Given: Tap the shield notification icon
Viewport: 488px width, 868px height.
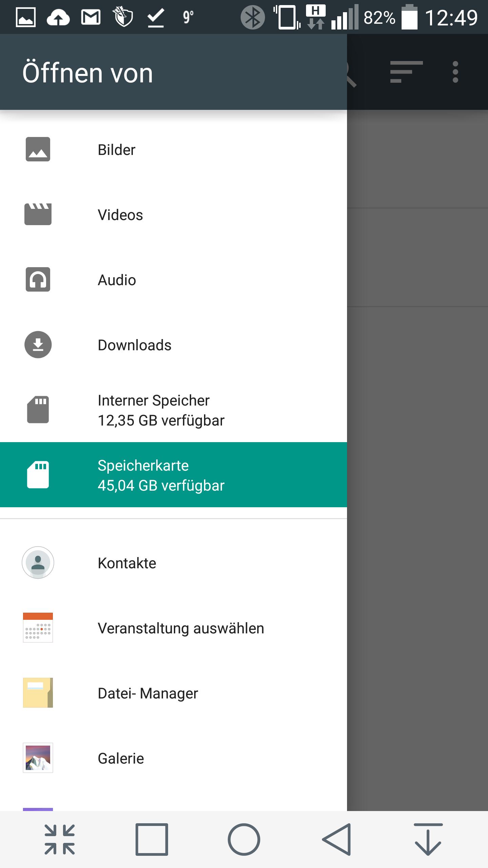Looking at the screenshot, I should (x=123, y=17).
